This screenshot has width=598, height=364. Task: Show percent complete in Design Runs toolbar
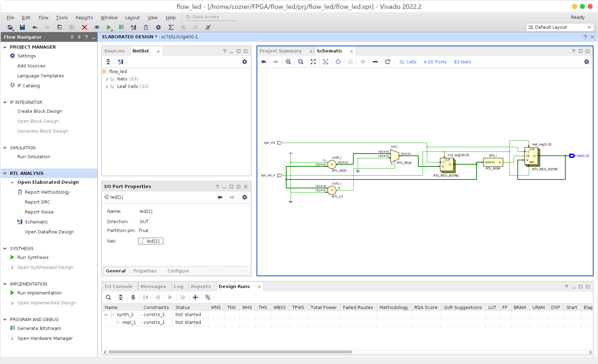click(208, 297)
